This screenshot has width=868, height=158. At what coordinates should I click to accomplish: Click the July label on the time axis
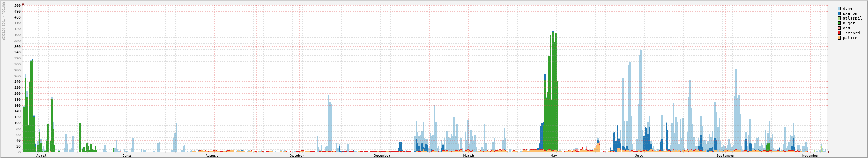coord(639,156)
